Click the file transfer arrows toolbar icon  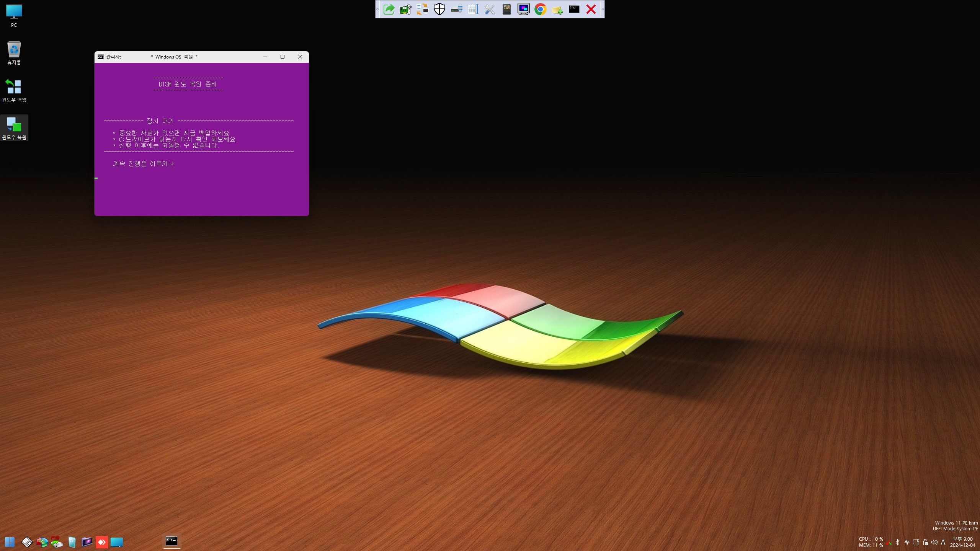tap(423, 9)
